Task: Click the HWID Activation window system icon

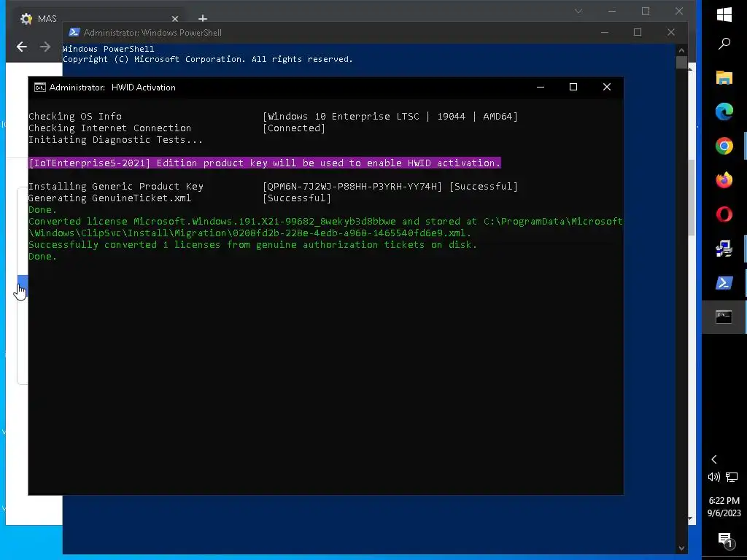Action: tap(40, 87)
